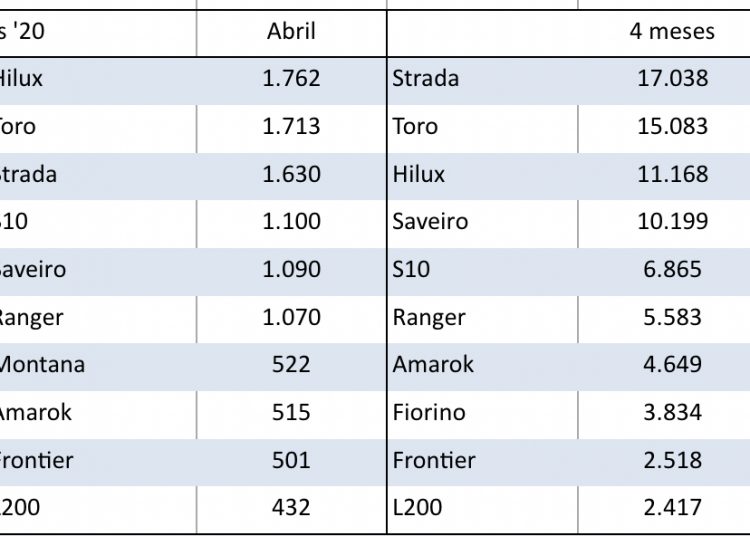Viewport: 750px width, 536px height.
Task: Select the Saveiro cell beside 10.199
Action: tap(430, 221)
